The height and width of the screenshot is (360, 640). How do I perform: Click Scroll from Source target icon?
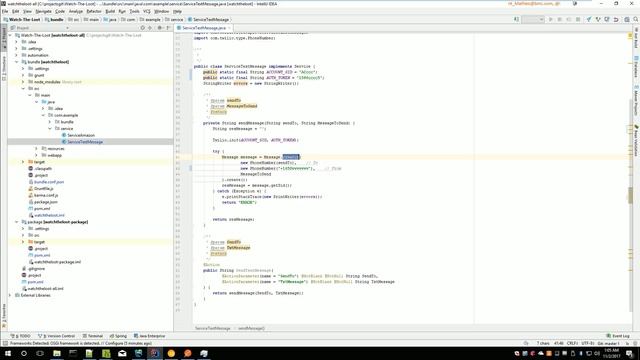click(x=142, y=28)
